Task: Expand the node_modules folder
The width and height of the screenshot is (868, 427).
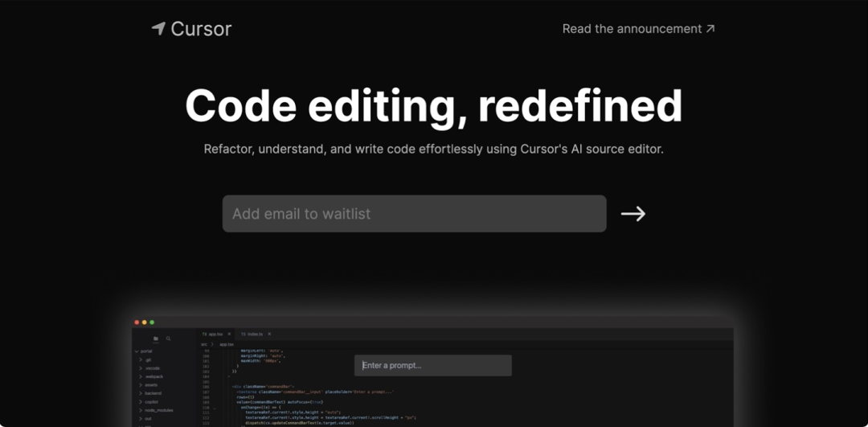Action: click(x=156, y=410)
